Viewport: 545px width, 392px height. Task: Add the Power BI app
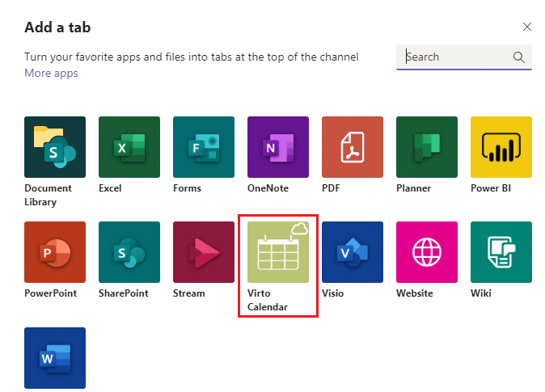pyautogui.click(x=501, y=147)
